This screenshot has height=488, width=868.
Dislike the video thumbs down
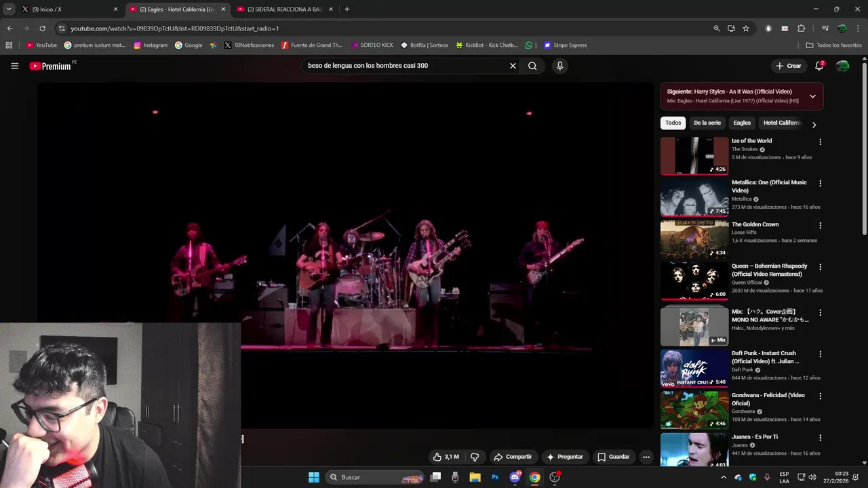(x=475, y=457)
